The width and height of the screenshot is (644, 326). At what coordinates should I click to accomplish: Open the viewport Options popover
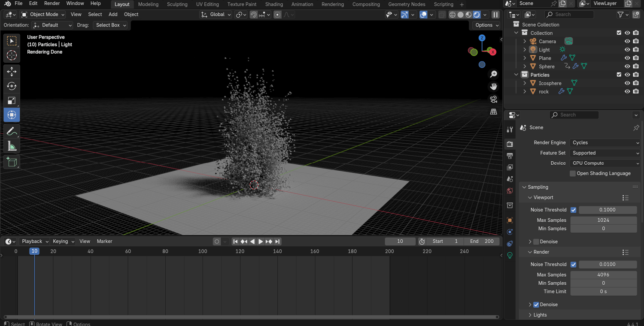coord(487,25)
